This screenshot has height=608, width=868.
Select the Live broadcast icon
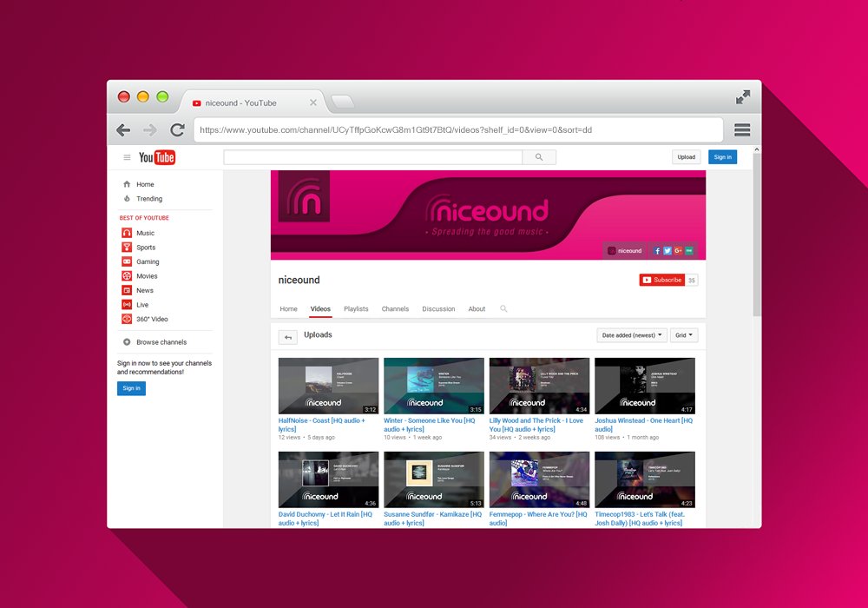(x=128, y=304)
